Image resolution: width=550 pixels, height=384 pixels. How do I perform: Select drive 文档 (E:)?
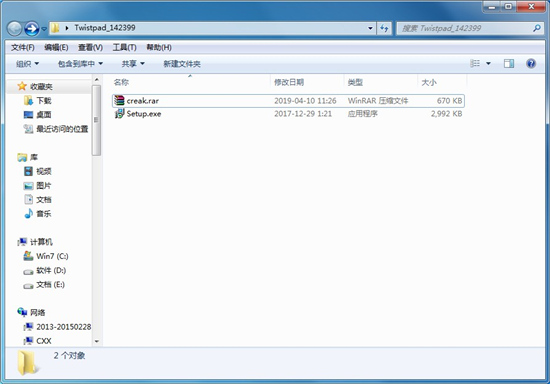click(x=51, y=284)
